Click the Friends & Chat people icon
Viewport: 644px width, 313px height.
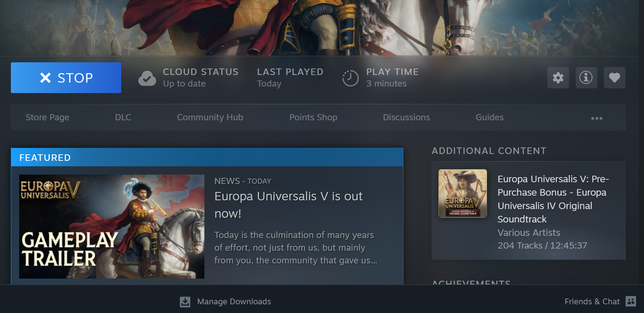tap(631, 301)
